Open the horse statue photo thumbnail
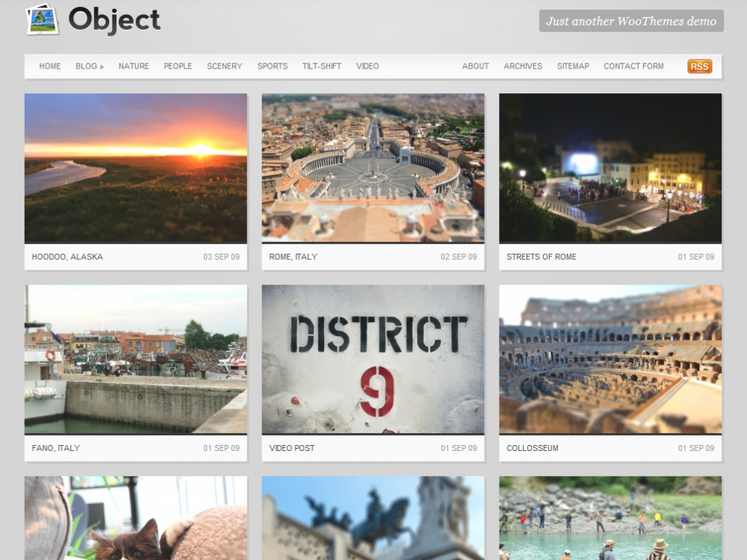Screen dimensions: 747x560 tap(373, 518)
